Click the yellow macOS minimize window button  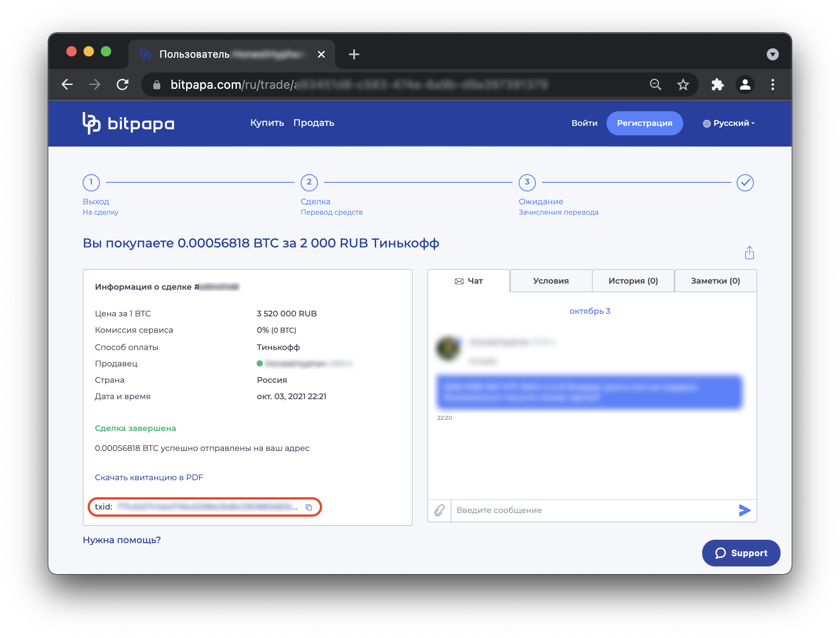click(x=89, y=52)
